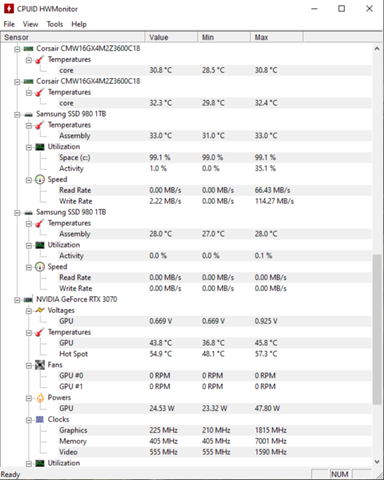Collapse the GPU Clocks group
Viewport: 384px width, 480px height.
click(29, 420)
